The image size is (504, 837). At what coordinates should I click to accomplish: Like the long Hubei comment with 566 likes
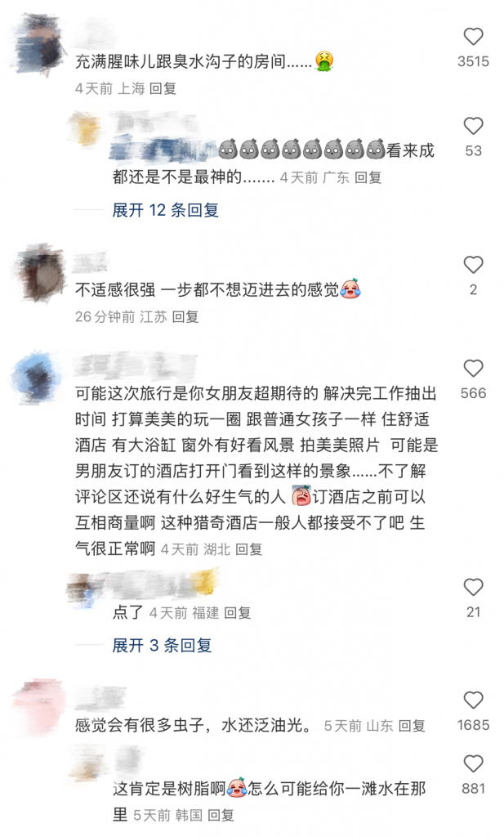[473, 369]
